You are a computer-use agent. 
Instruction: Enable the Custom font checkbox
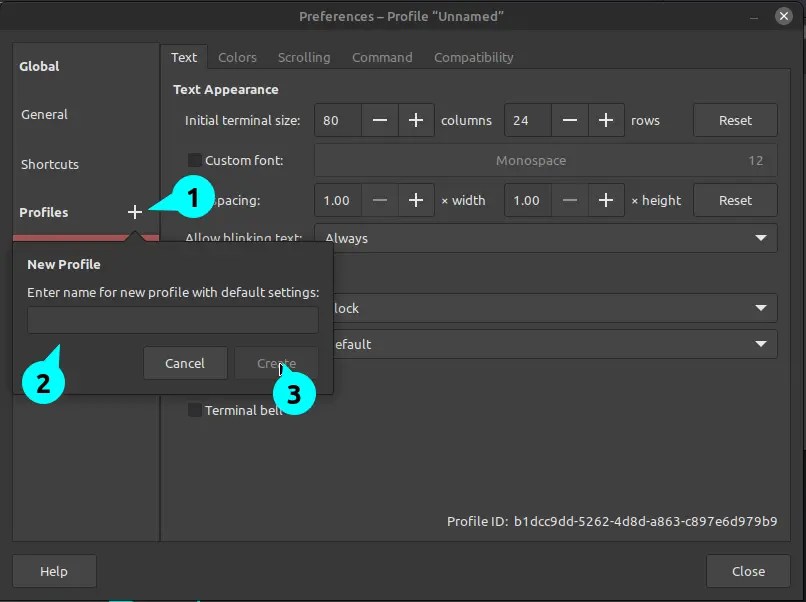195,160
